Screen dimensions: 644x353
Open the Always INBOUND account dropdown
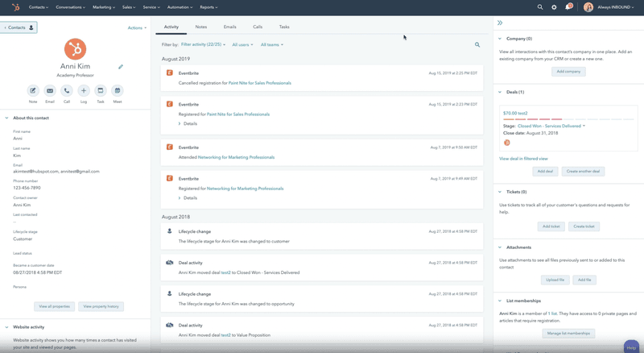click(615, 7)
